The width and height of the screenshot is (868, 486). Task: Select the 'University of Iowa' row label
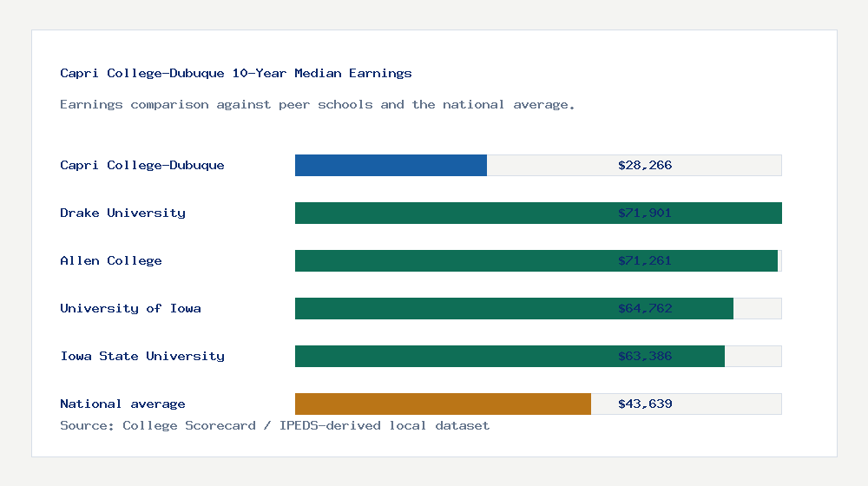click(131, 308)
